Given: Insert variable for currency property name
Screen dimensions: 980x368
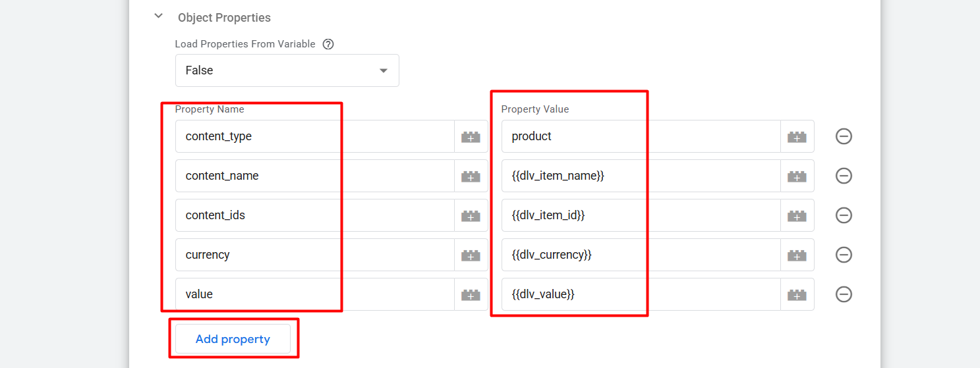Looking at the screenshot, I should (471, 255).
